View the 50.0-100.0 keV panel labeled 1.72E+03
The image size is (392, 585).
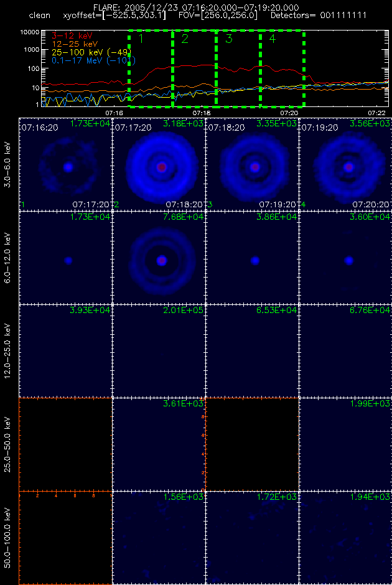[253, 538]
